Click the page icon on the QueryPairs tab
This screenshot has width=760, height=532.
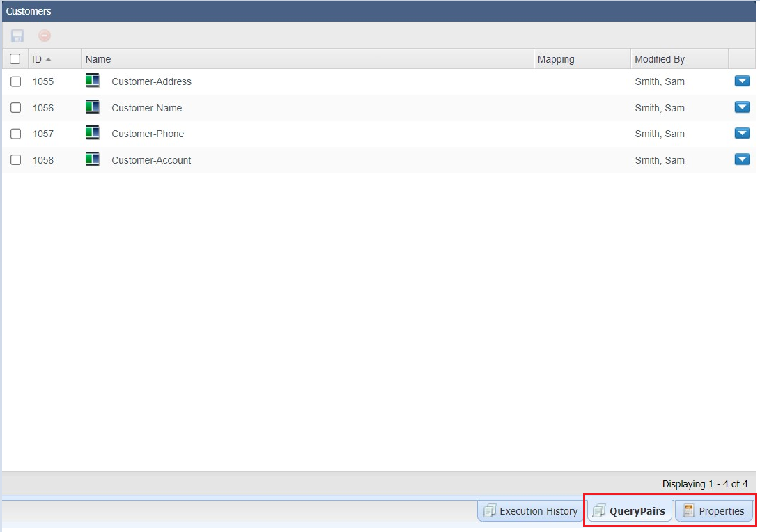point(600,510)
